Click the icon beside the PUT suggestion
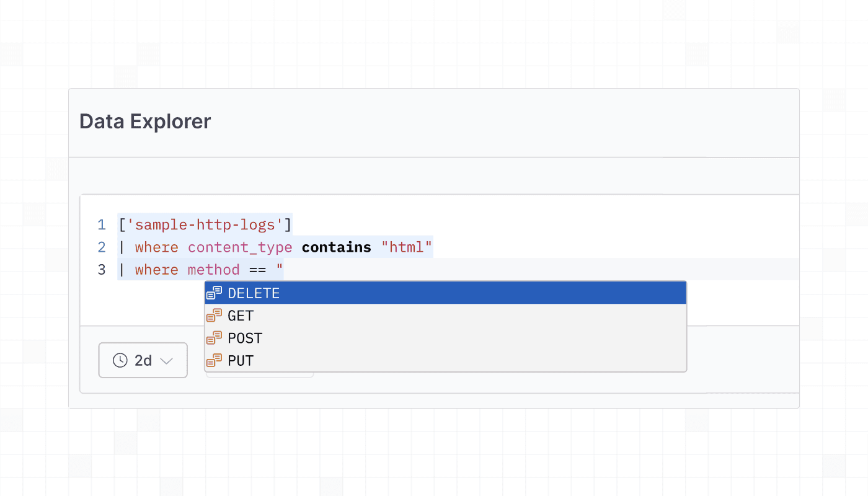Viewport: 868px width, 496px height. coord(214,360)
